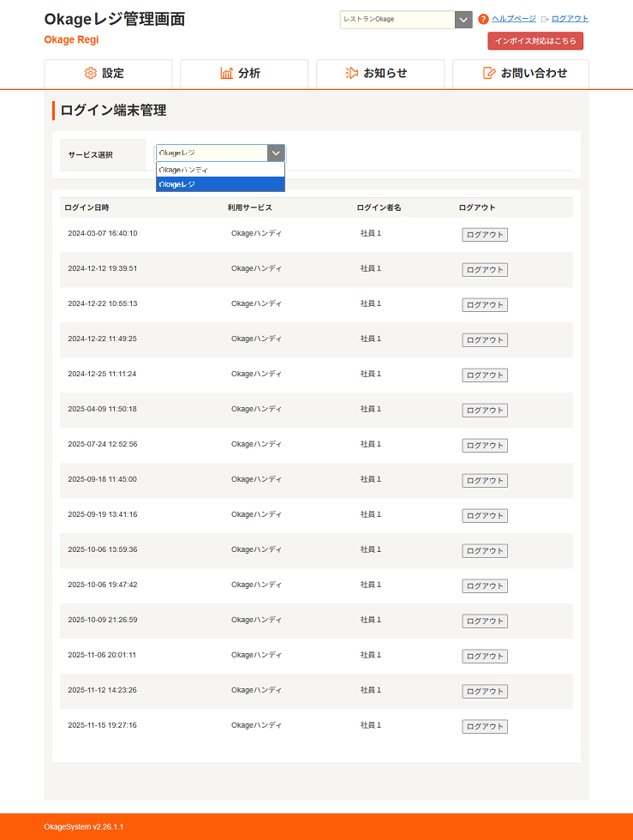The height and width of the screenshot is (840, 633).
Task: Log out the 2024-03-07 16:40:10 session
Action: pyautogui.click(x=485, y=235)
